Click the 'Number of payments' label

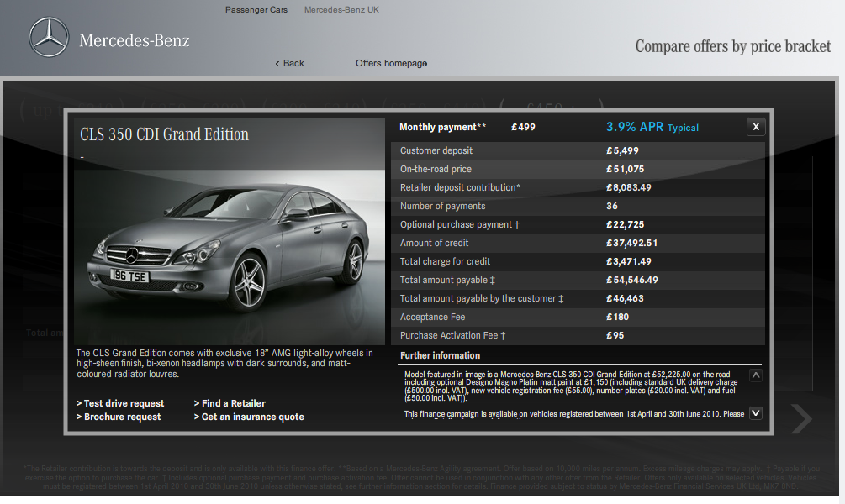tap(442, 207)
